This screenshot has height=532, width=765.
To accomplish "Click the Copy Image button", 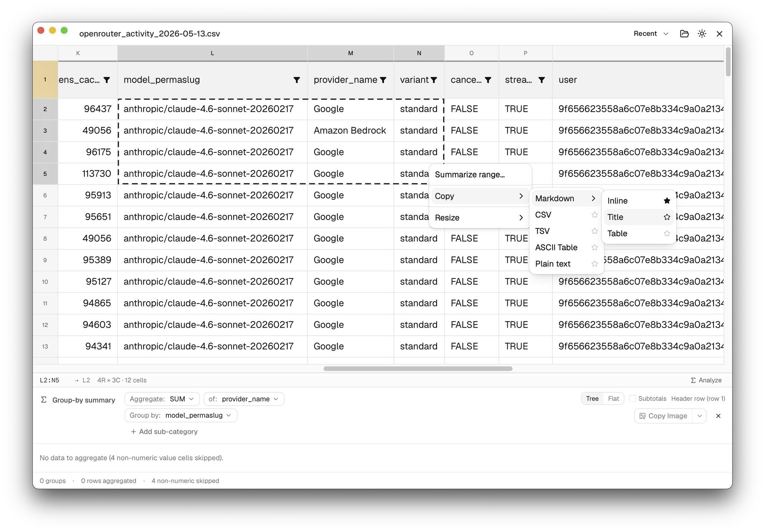I will pos(663,416).
